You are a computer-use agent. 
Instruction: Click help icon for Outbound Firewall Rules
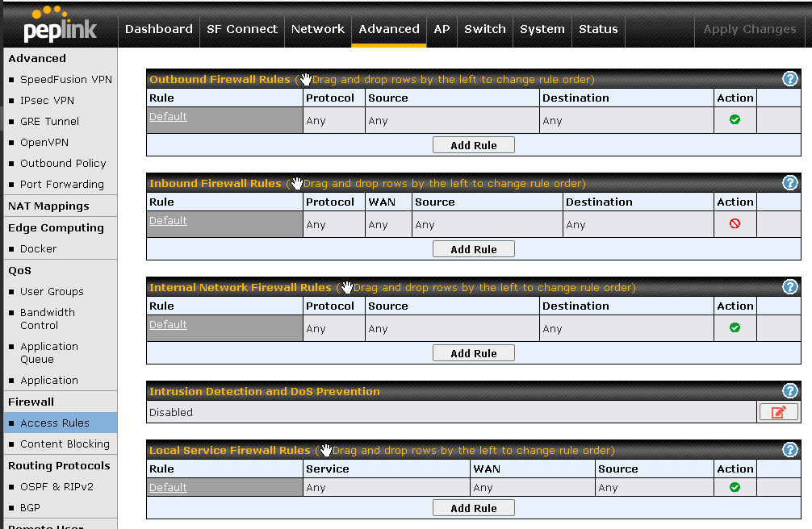tap(790, 78)
